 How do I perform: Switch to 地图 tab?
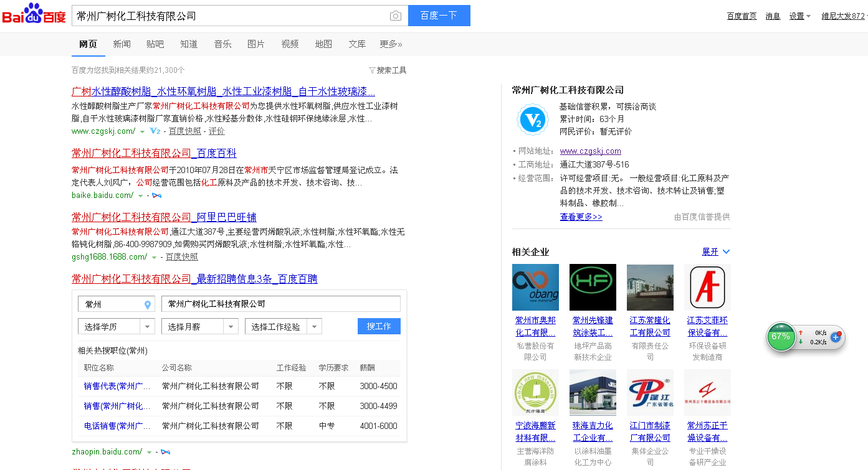[x=323, y=44]
